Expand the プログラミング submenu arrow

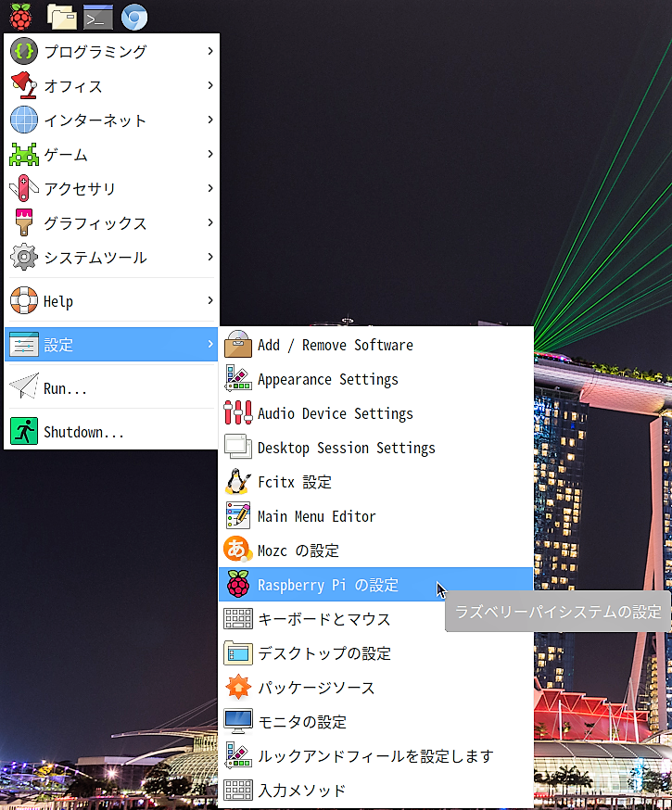209,51
